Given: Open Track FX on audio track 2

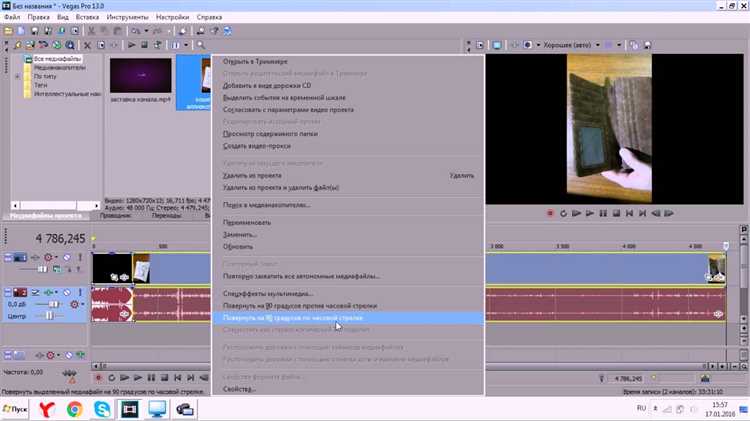Looking at the screenshot, I should [x=47, y=292].
